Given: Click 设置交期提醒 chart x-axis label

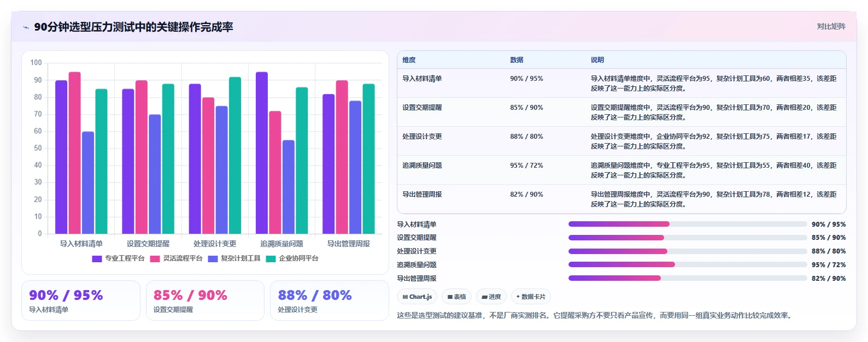Looking at the screenshot, I should tap(148, 244).
